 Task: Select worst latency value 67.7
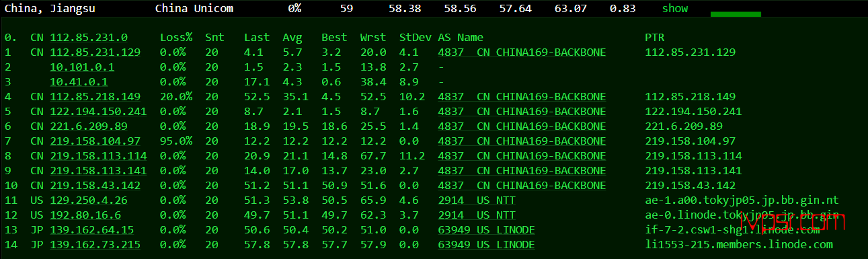373,156
